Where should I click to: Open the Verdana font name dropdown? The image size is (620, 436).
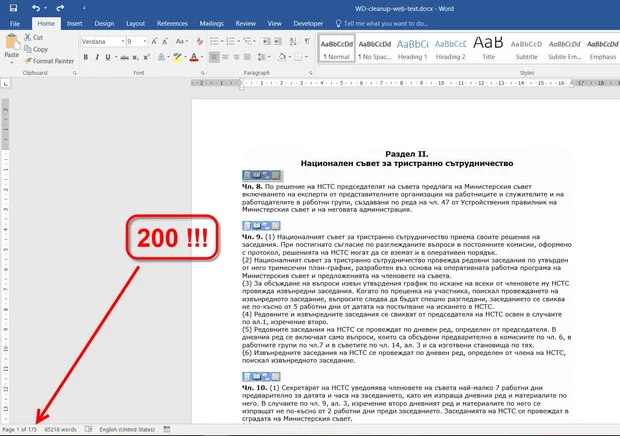pyautogui.click(x=123, y=42)
